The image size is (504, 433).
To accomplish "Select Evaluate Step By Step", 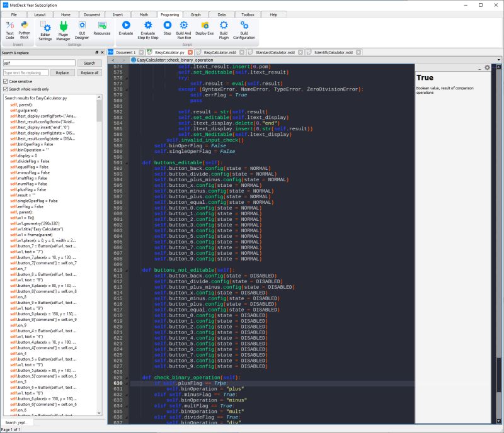I will coord(148,28).
